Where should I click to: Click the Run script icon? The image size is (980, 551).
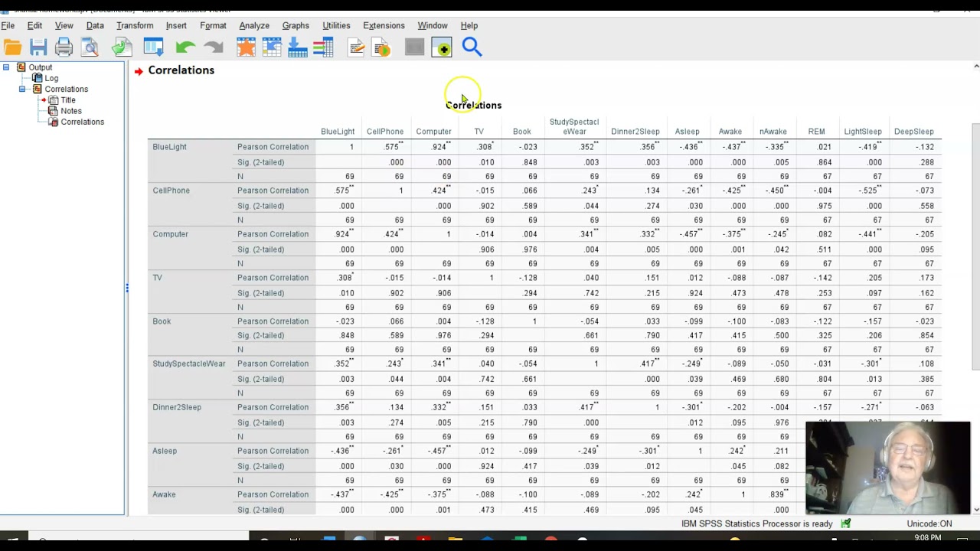(x=381, y=47)
